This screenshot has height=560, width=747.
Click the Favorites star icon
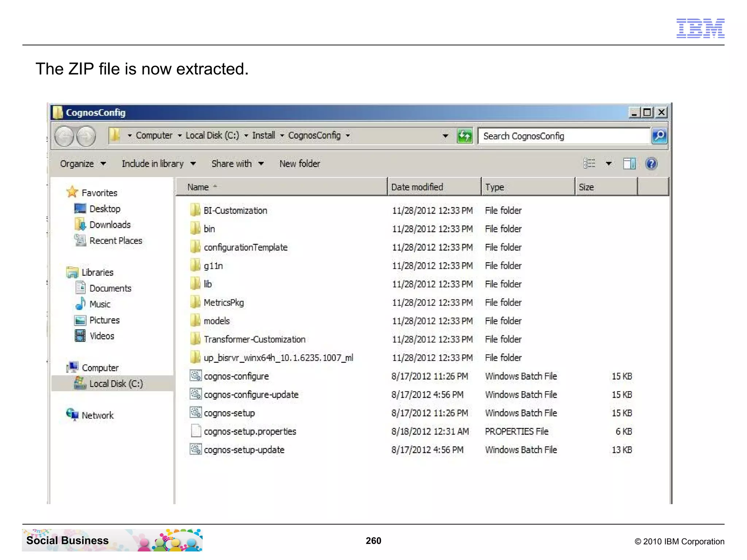point(72,192)
